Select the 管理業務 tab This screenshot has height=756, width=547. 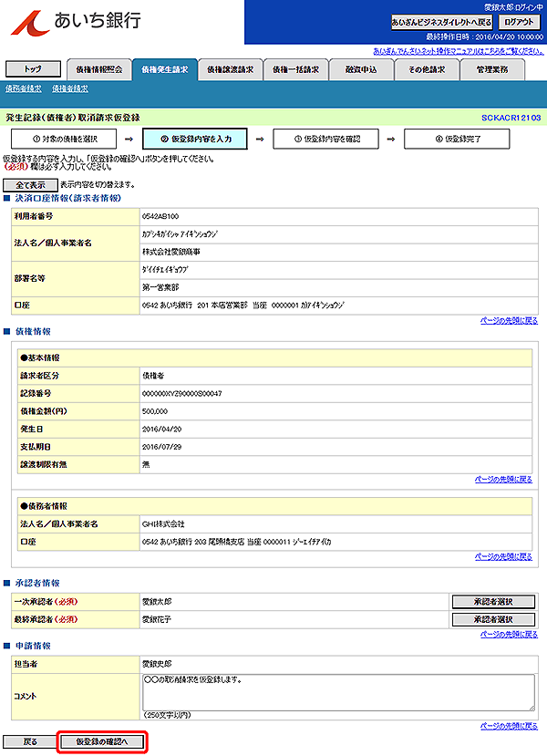(x=492, y=70)
